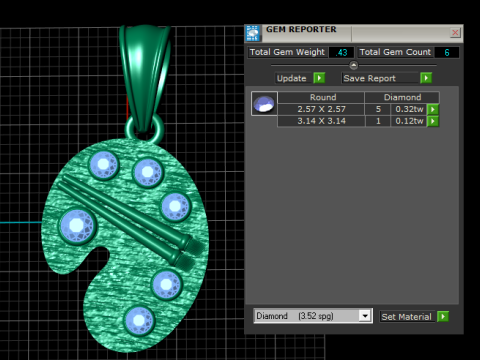Click the 0.32tw weight cell
Screen dimensions: 480x360
click(x=409, y=109)
